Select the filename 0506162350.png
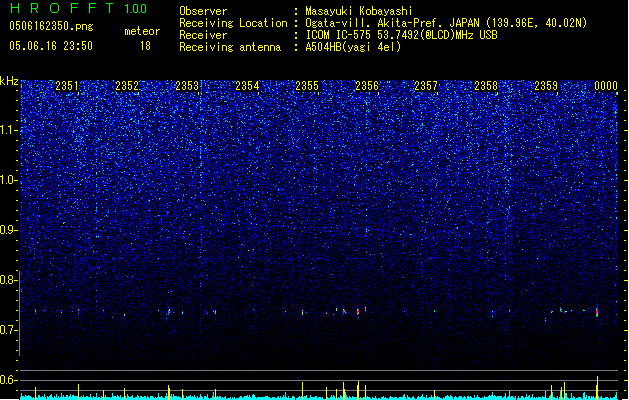Image resolution: width=629 pixels, height=400 pixels. 51,26
